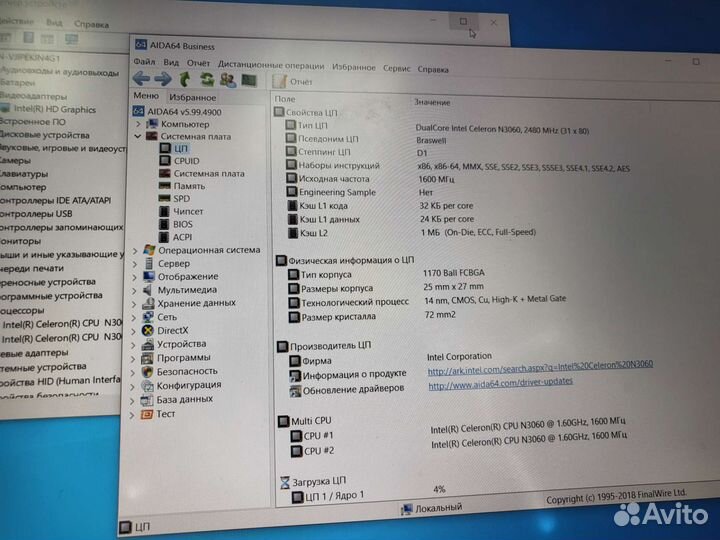
Task: Open the aida64.com driver-updates link
Action: (x=501, y=383)
